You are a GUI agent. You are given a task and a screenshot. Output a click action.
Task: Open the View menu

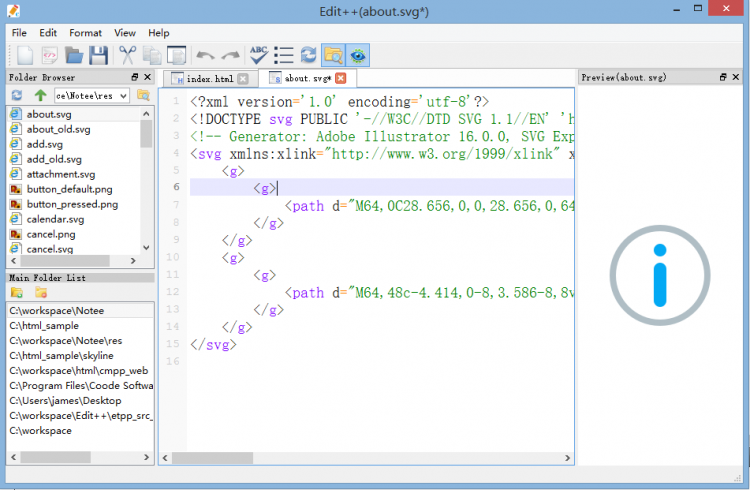pyautogui.click(x=125, y=33)
